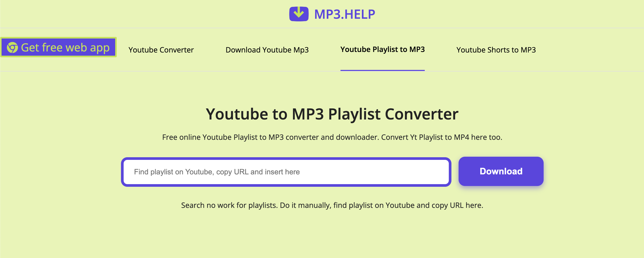Switch to Download Youtube Mp3 tab
Viewport: 644px width, 258px height.
point(267,50)
